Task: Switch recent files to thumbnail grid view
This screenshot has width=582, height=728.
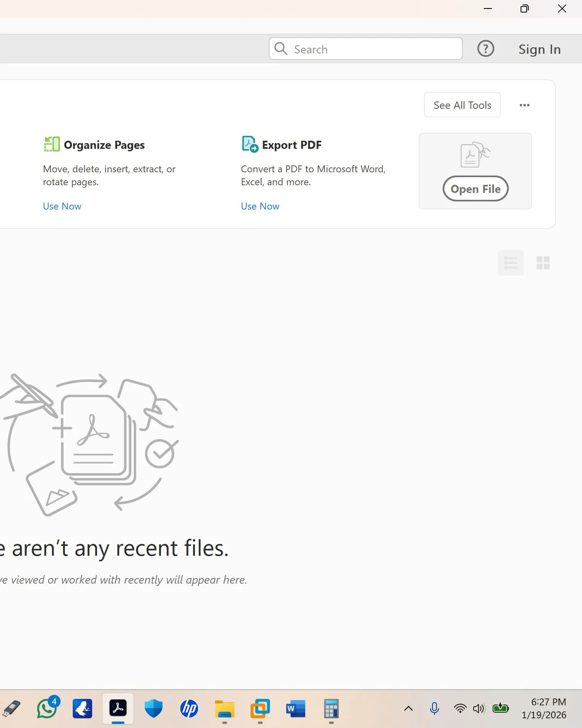Action: (543, 263)
